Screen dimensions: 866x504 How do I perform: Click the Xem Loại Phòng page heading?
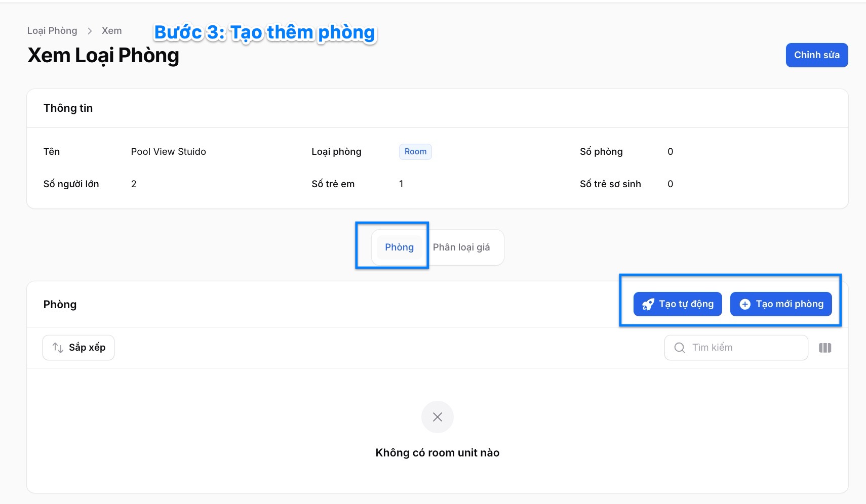click(x=103, y=56)
